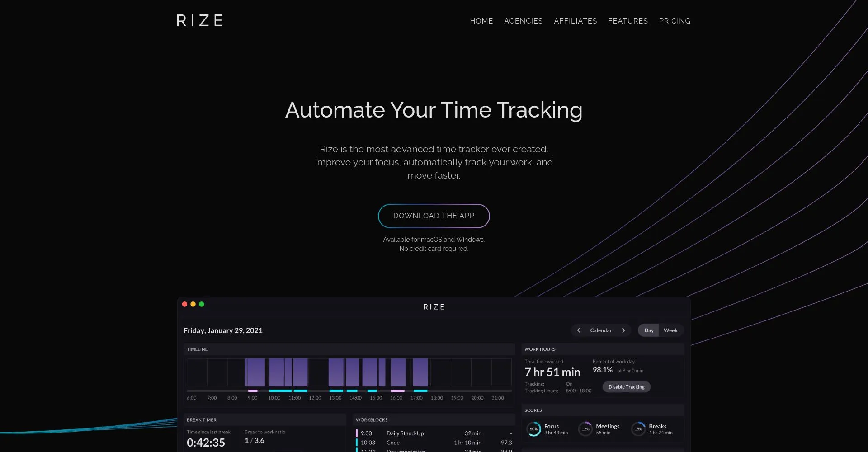Image resolution: width=868 pixels, height=452 pixels.
Task: Click the 0:42:35 break timer value
Action: click(206, 443)
